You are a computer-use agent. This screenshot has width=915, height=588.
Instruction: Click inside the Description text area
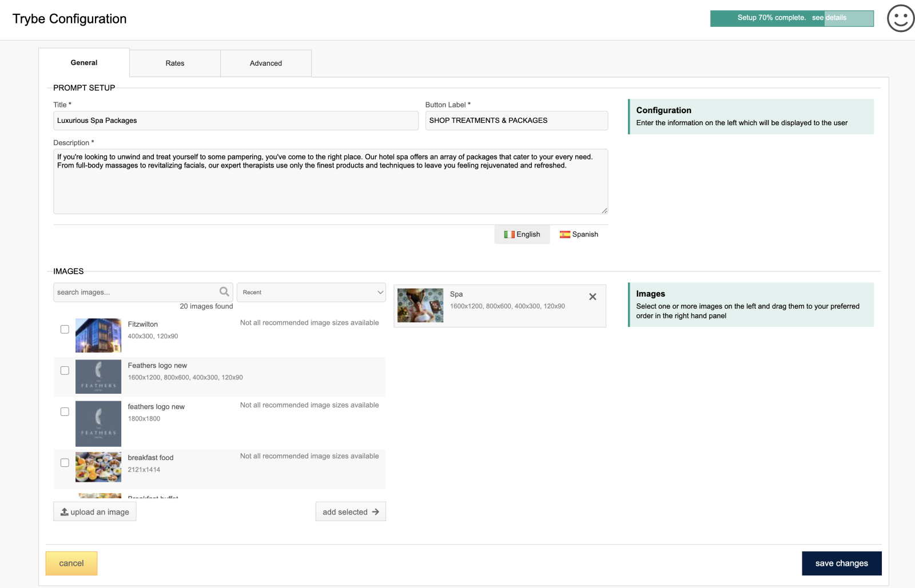(331, 182)
